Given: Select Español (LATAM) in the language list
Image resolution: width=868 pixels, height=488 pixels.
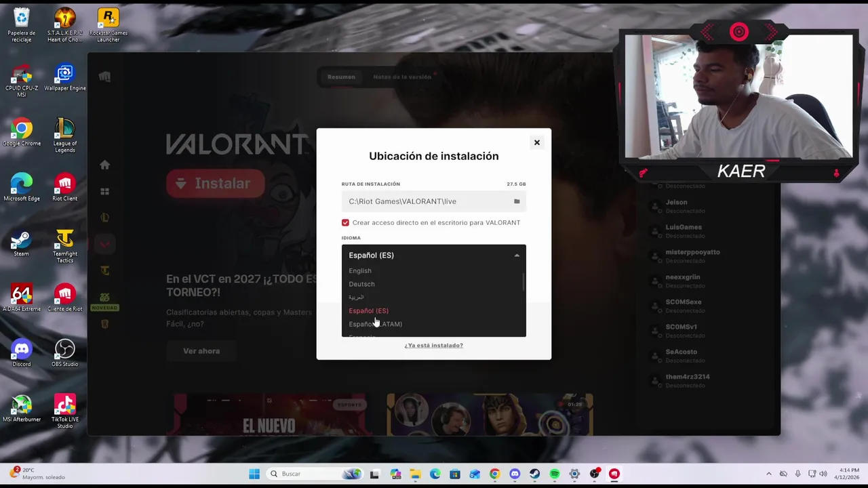Looking at the screenshot, I should pos(376,324).
